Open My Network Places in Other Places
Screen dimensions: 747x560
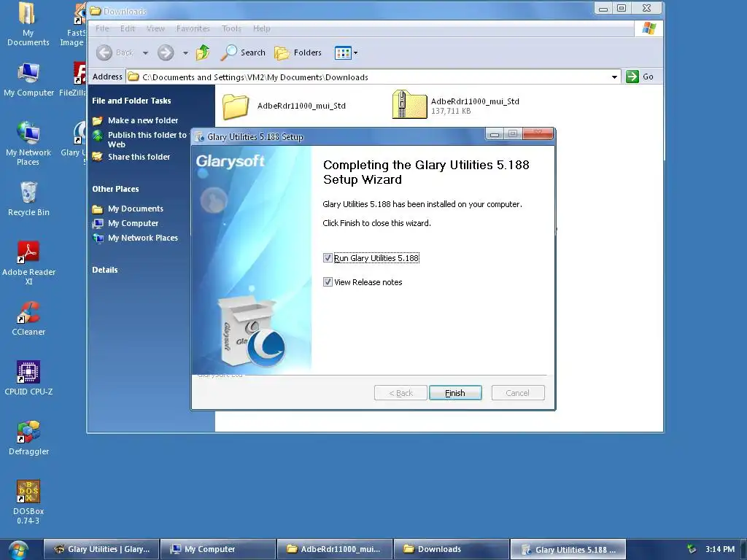[x=142, y=238]
